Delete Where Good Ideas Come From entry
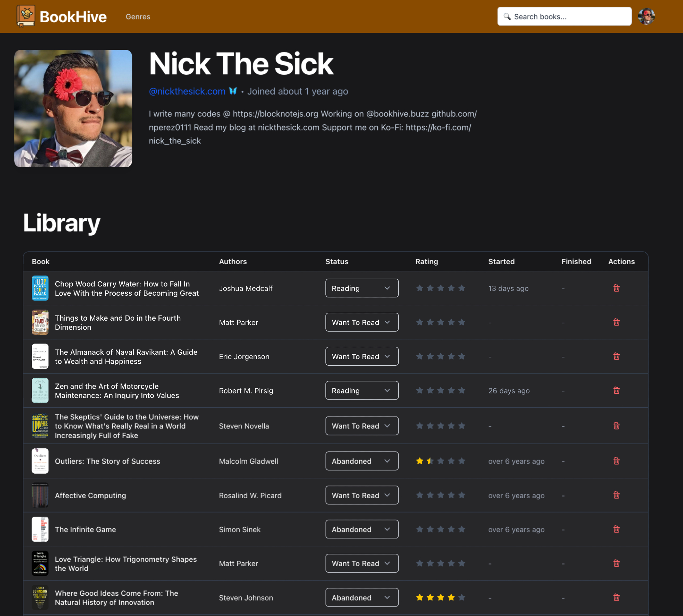 point(616,598)
